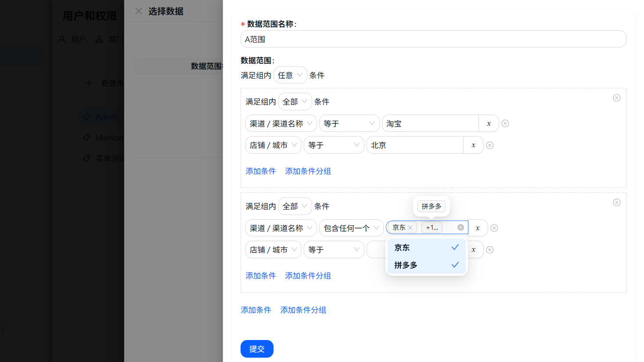
Task: Click 添加条件分组 in the 淘宝 group
Action: point(308,171)
